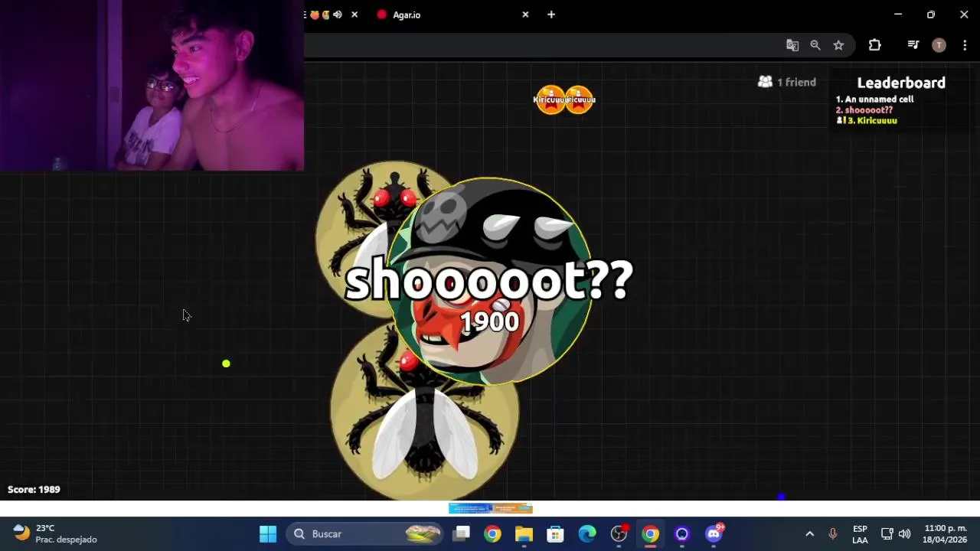
Task: Open Microsoft Store from the taskbar
Action: click(x=555, y=533)
